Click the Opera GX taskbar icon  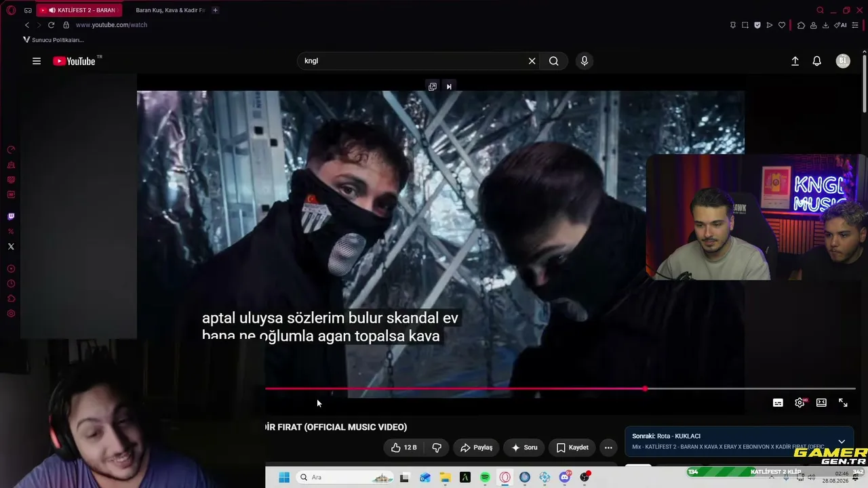pos(505,477)
